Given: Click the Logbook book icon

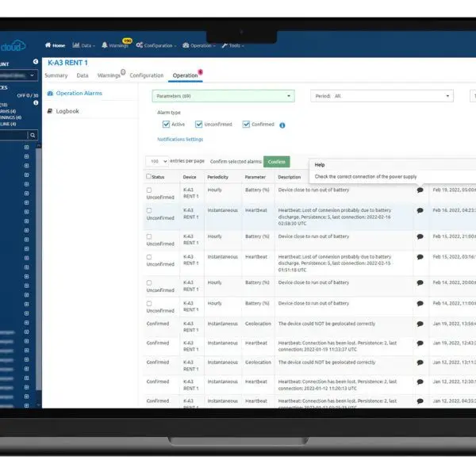Looking at the screenshot, I should [50, 111].
